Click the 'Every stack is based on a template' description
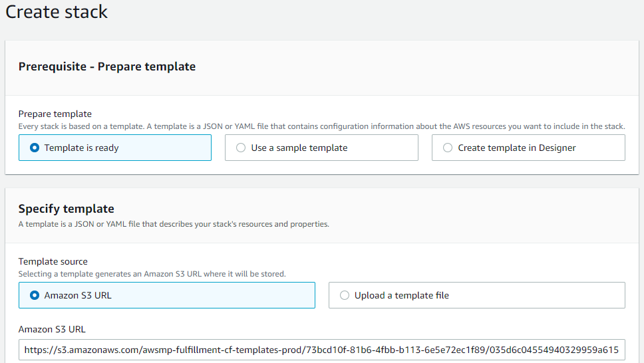Viewport: 644px width, 363px height. point(321,126)
